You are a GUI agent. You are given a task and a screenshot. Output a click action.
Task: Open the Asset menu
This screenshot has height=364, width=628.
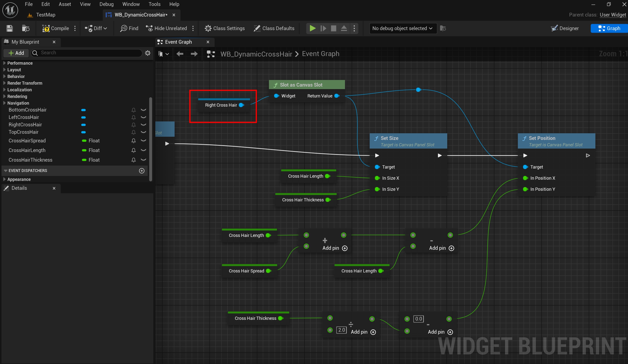click(64, 4)
